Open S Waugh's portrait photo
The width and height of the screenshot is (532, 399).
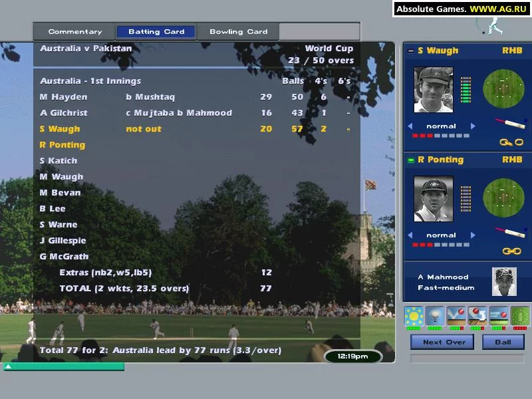coord(434,90)
